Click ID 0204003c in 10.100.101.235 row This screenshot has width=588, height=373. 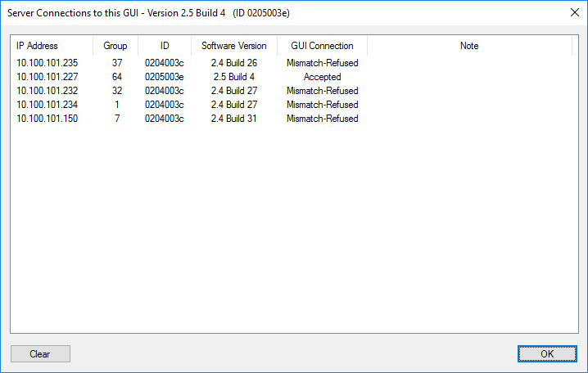tap(165, 63)
